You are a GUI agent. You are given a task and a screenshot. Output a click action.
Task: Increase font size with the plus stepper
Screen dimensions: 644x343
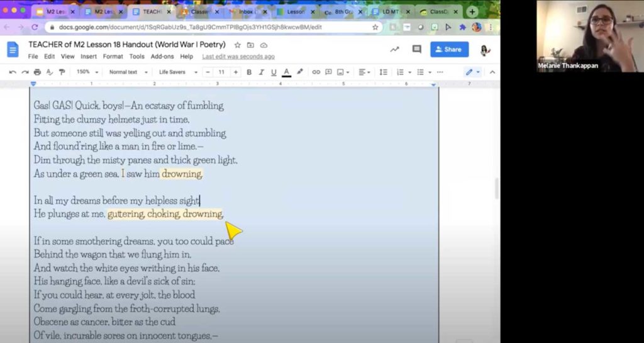point(235,72)
